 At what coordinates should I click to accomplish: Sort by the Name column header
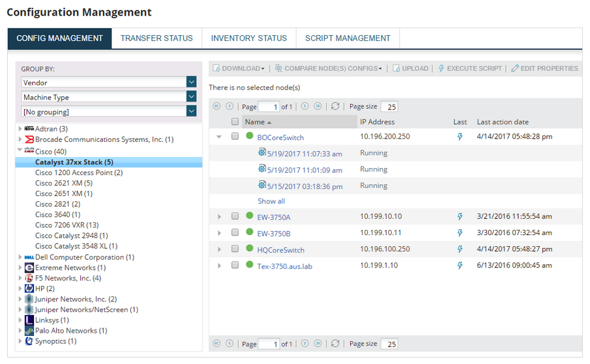point(299,122)
